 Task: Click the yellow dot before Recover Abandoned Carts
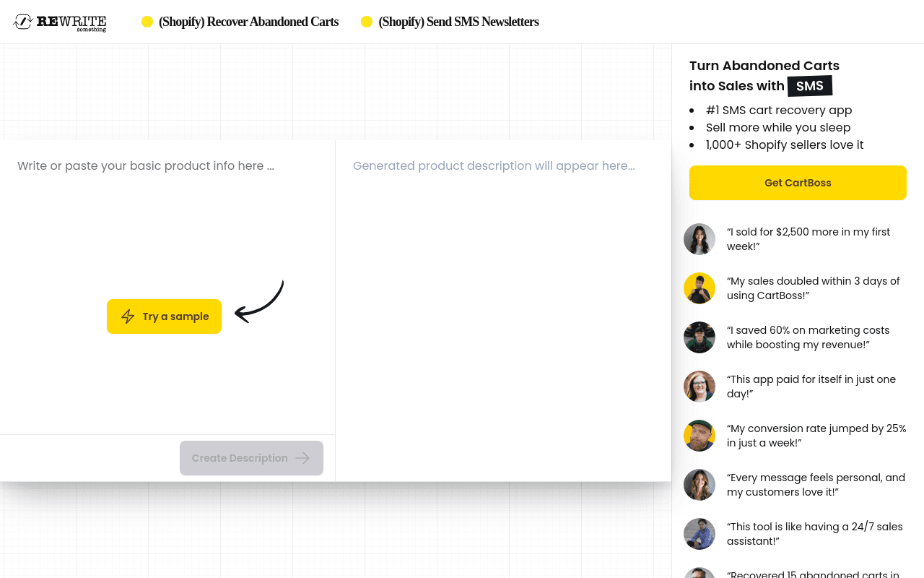click(x=147, y=22)
